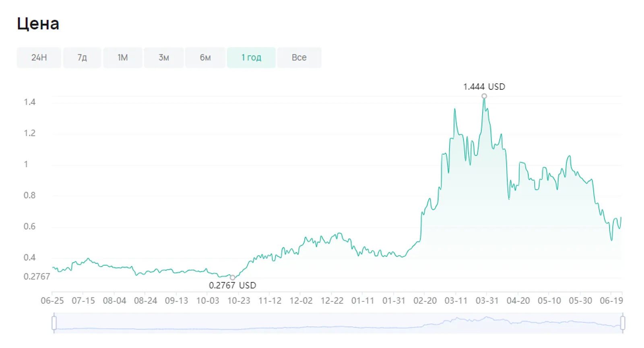Click the 0.2767 USD minimum label under chart
644x348 pixels.
232,285
